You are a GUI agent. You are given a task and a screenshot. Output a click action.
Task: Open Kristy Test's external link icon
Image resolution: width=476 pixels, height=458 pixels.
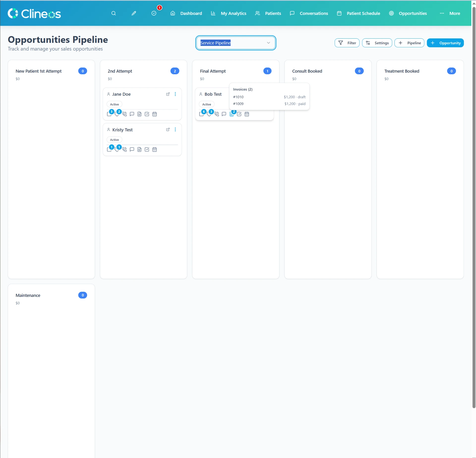pyautogui.click(x=168, y=130)
